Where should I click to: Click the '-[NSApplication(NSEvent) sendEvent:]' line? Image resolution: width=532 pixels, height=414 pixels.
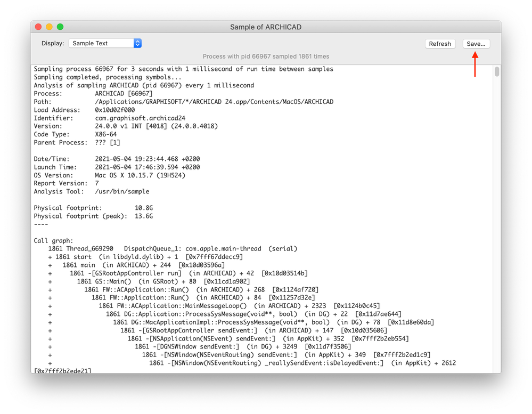pos(228,338)
